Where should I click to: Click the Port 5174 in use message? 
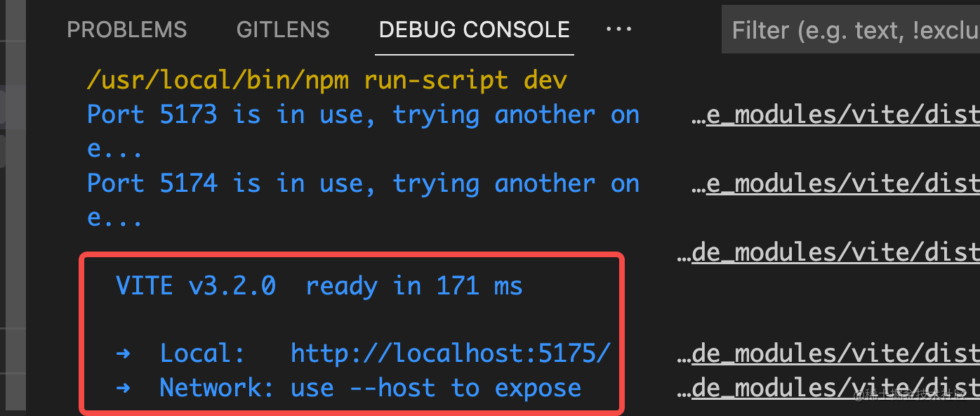click(363, 183)
